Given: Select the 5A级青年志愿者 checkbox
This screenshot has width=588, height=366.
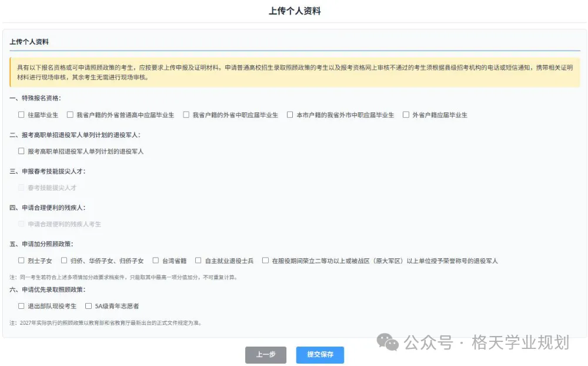Looking at the screenshot, I should click(x=89, y=307).
